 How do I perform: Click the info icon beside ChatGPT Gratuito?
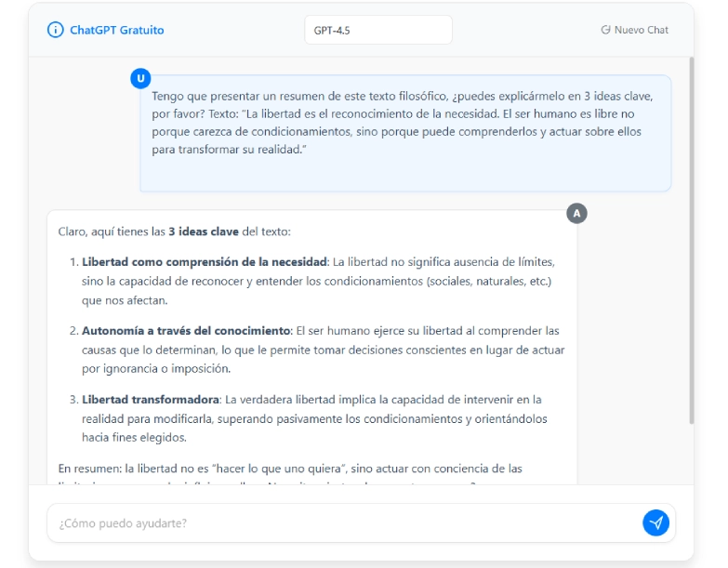(55, 30)
